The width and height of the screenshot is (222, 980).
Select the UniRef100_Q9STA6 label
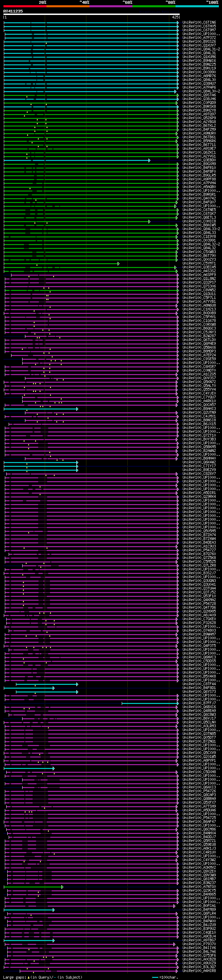[199, 95]
